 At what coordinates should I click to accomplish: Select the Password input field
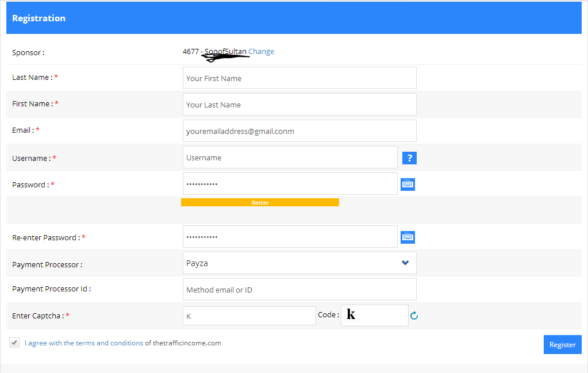(x=290, y=184)
